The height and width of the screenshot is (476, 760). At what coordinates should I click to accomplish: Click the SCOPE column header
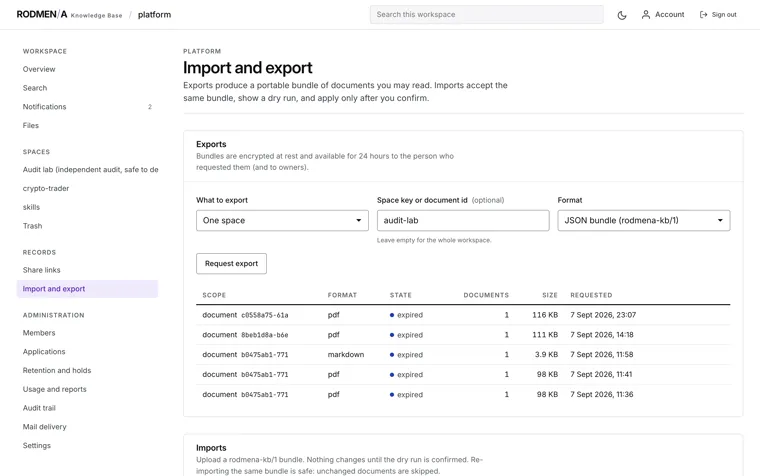(x=214, y=295)
